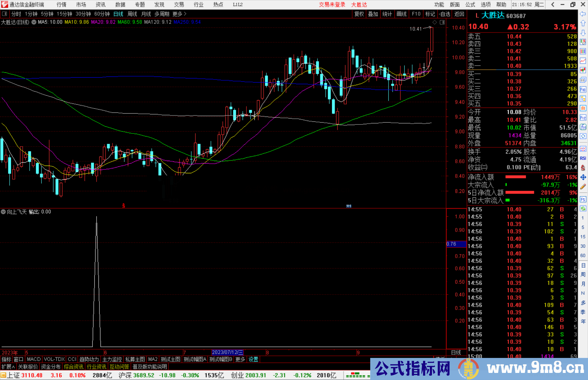Open the 复权 dropdown
Screen dimensions: 588x380
coord(359,14)
